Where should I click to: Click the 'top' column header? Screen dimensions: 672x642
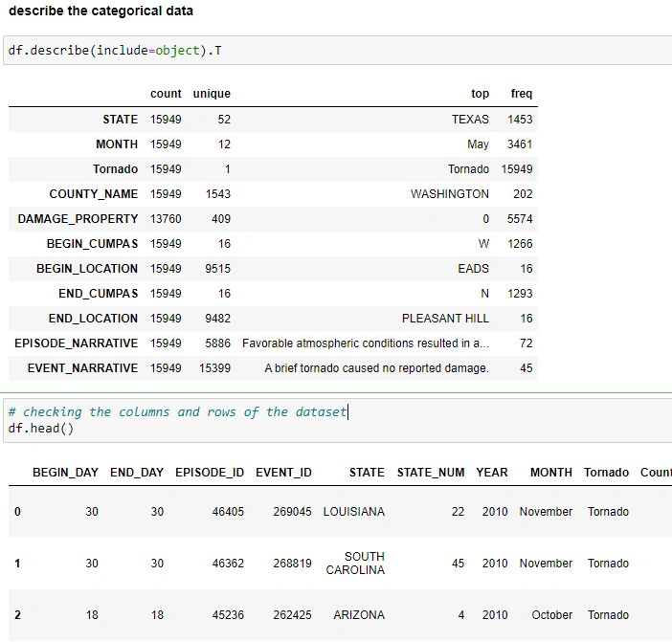[480, 94]
